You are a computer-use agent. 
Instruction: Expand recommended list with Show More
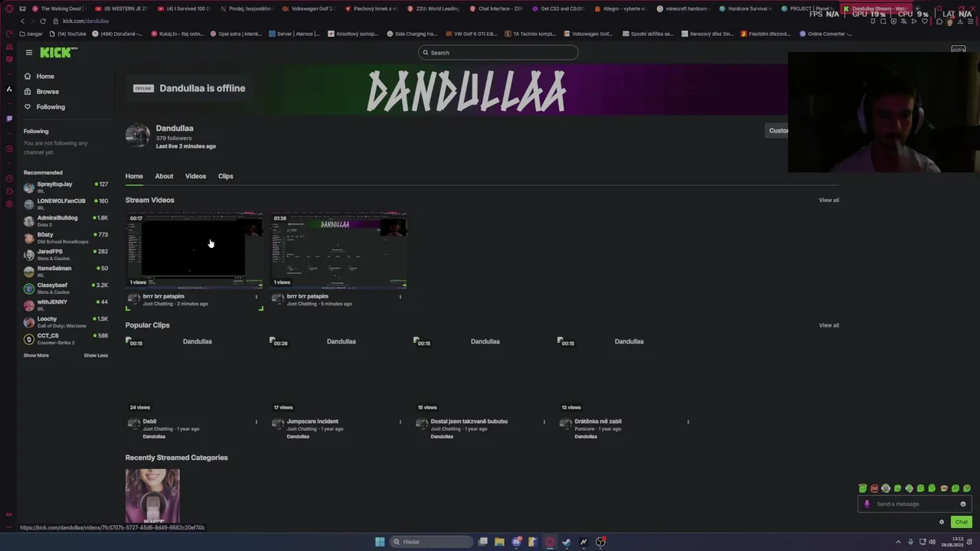[36, 355]
